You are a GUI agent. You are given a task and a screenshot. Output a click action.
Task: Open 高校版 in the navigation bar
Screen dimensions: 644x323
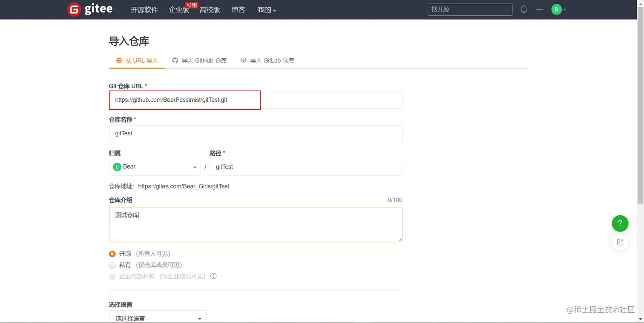click(x=210, y=10)
